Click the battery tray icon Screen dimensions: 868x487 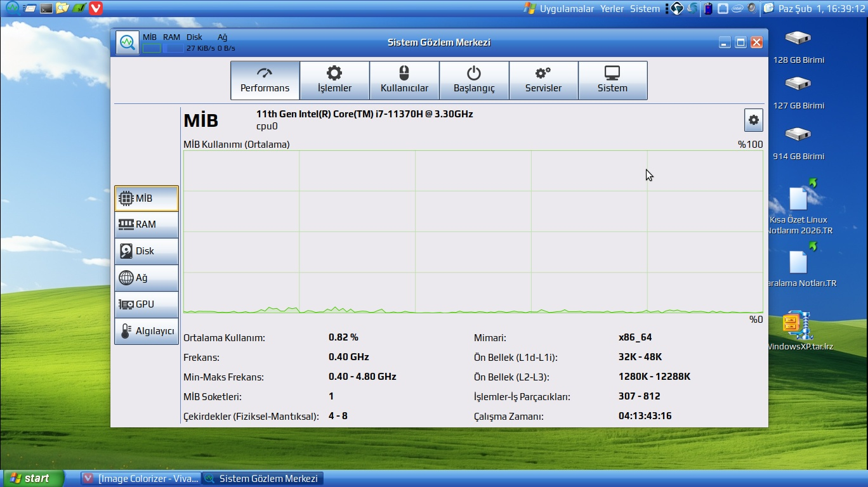pyautogui.click(x=708, y=8)
